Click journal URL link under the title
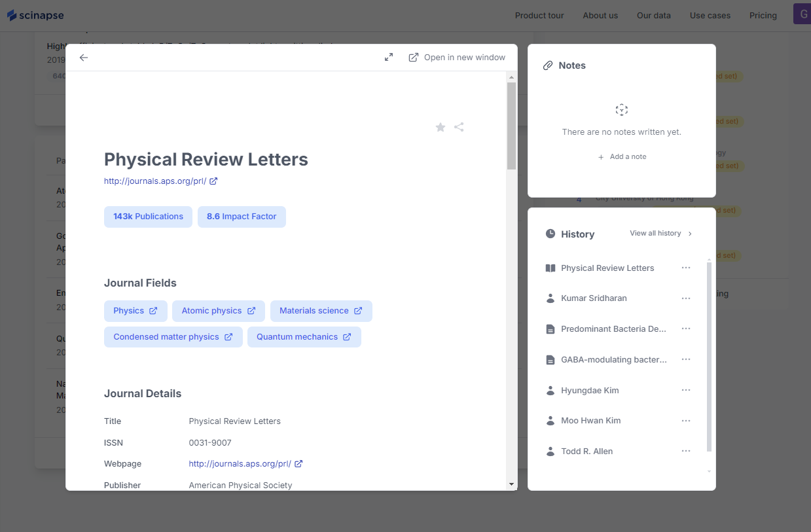Viewport: 811px width, 532px height. (x=155, y=181)
